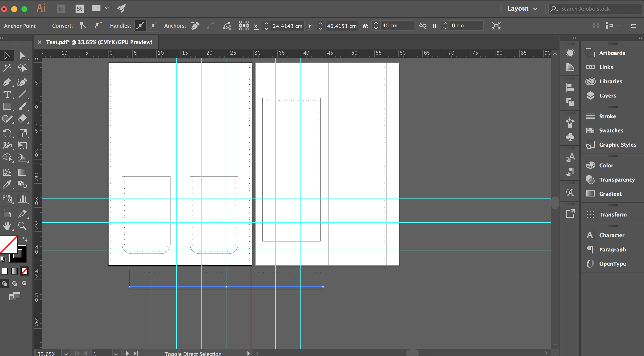Toggle the lock proportions constraint for width and height
This screenshot has height=356, width=644.
point(423,26)
